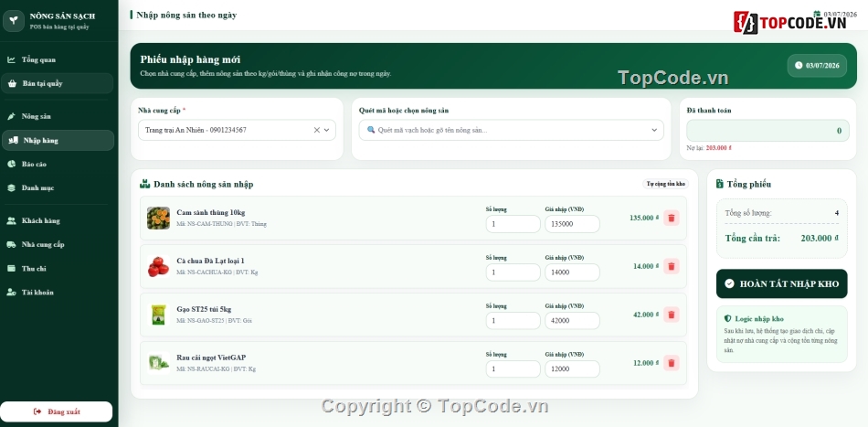Viewport: 868px width, 427px height.
Task: Click the Nhà cung cấp truck icon
Action: coord(11,244)
